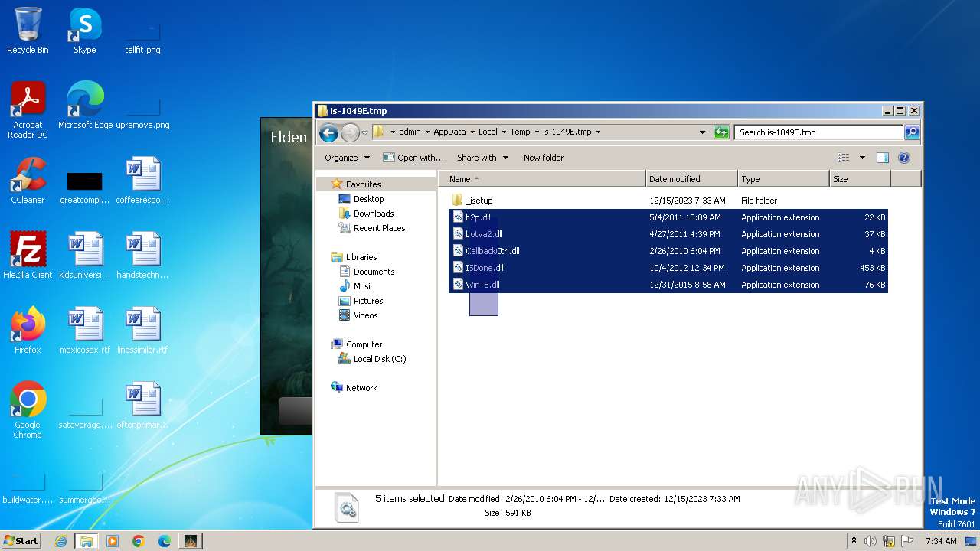Open Network in the navigation pane
This screenshot has height=551, width=980.
tap(361, 388)
